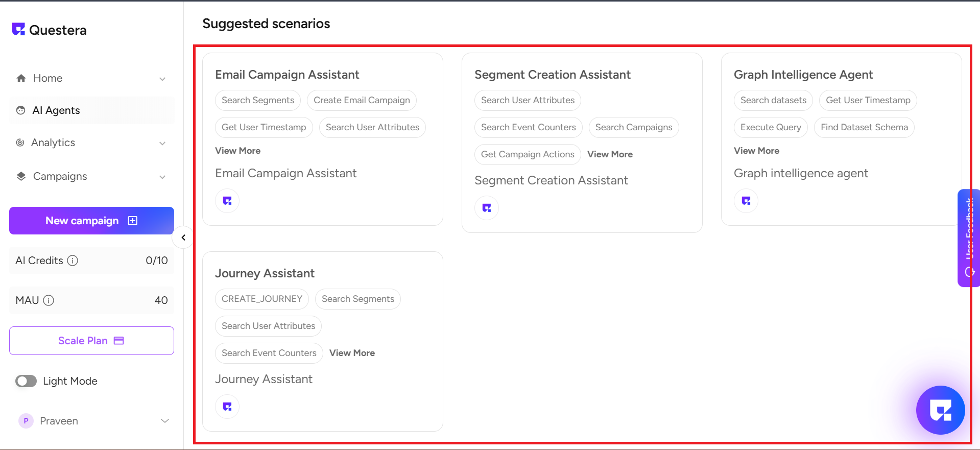The image size is (980, 450).
Task: Open the floating Questera chat bubble
Action: [940, 410]
